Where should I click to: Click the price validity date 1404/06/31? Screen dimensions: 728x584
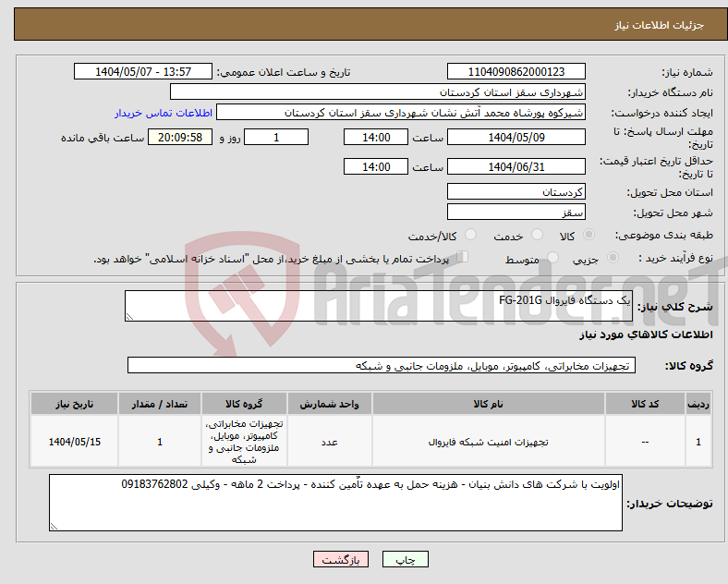pyautogui.click(x=516, y=166)
